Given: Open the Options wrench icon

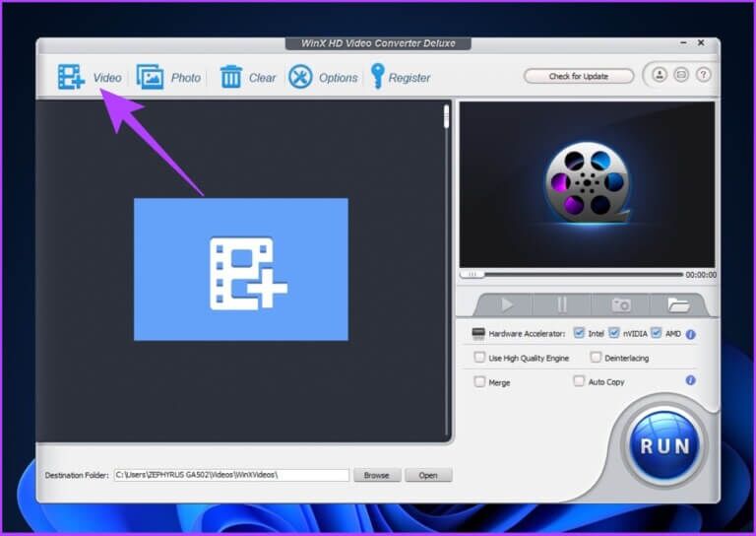Looking at the screenshot, I should (300, 77).
